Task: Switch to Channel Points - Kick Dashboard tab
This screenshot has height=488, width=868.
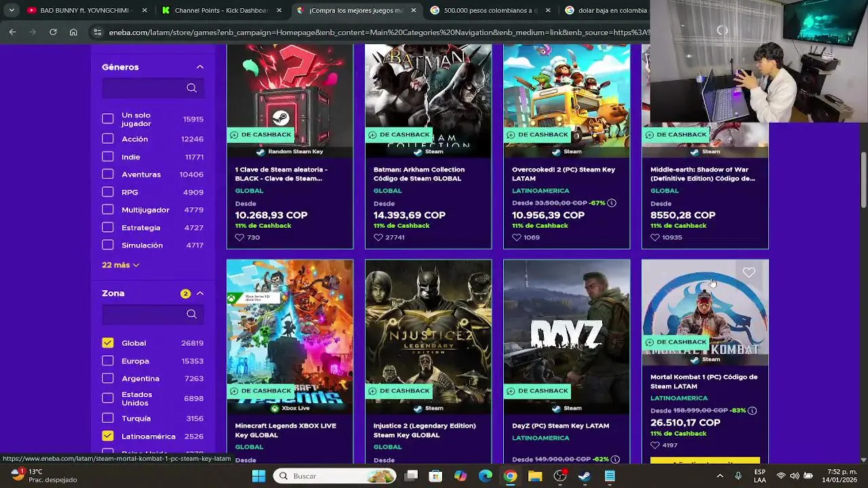Action: [x=220, y=10]
